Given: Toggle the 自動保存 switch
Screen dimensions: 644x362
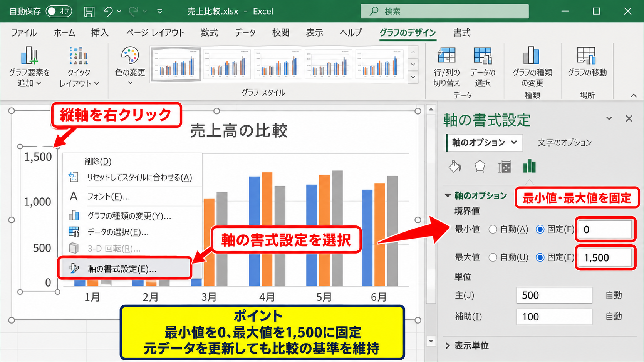Looking at the screenshot, I should pos(59,11).
